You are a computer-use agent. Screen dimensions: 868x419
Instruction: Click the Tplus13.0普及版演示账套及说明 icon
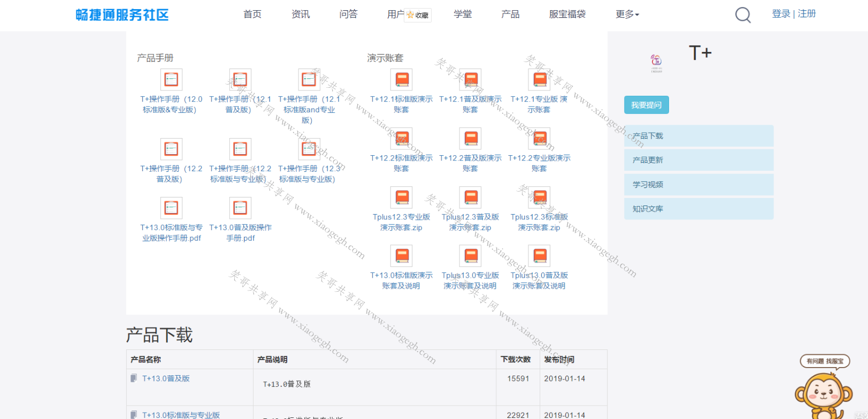[x=539, y=256]
